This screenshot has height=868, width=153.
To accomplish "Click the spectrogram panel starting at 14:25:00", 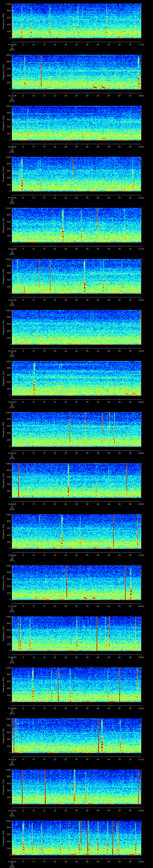I will coord(76,480).
